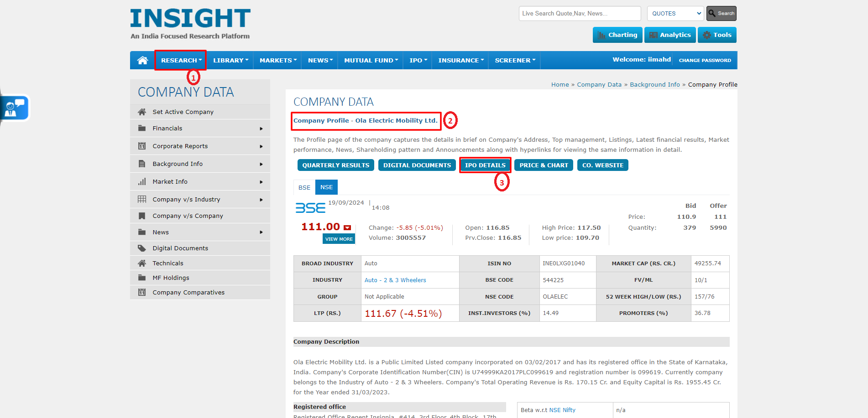Click the market cap value 49255.74

click(707, 263)
